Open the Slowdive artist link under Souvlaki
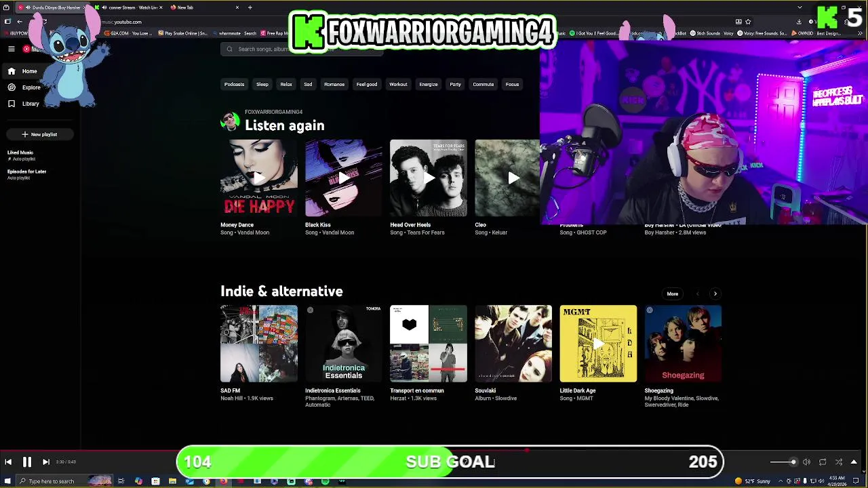Screen dimensions: 868x488 506,399
